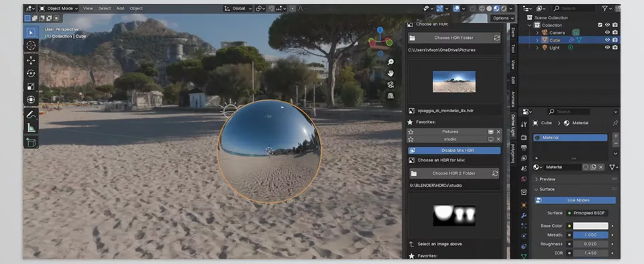Open the Options dropdown in viewport
Image resolution: width=644 pixels, height=264 pixels.
coord(502,18)
